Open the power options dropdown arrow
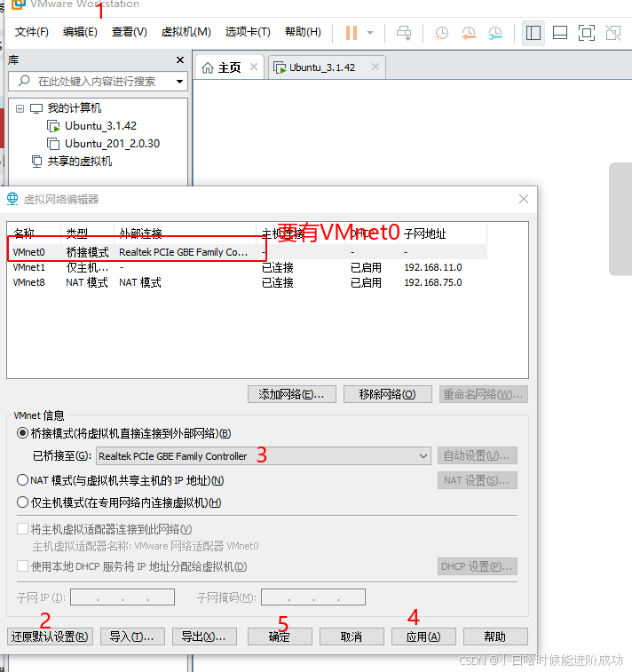 (370, 33)
